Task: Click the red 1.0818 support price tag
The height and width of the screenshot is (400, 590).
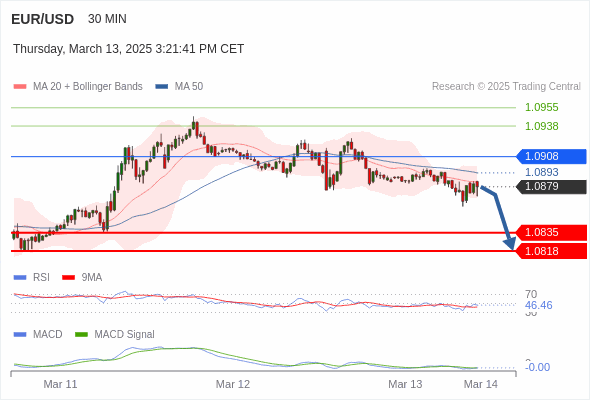Action: coord(551,251)
